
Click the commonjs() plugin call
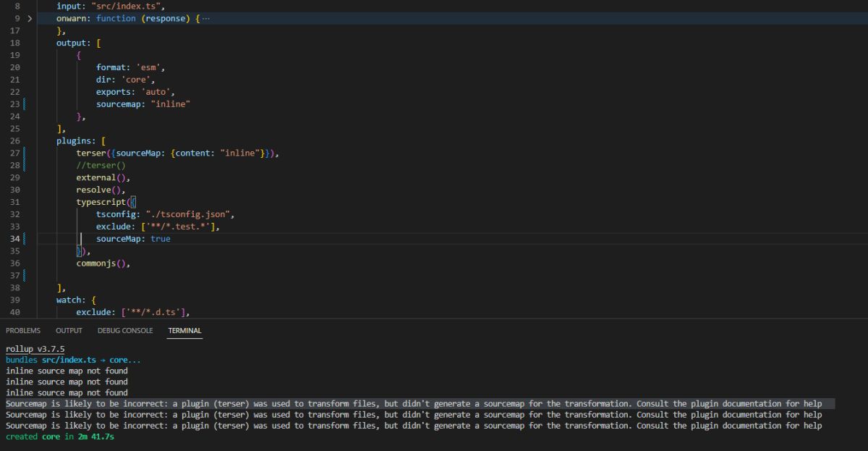[103, 264]
